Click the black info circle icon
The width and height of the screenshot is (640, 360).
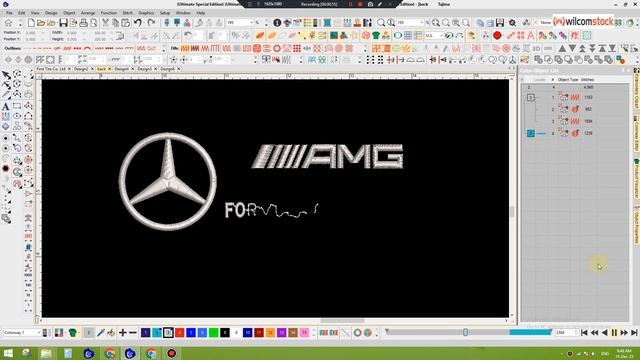pos(277,23)
